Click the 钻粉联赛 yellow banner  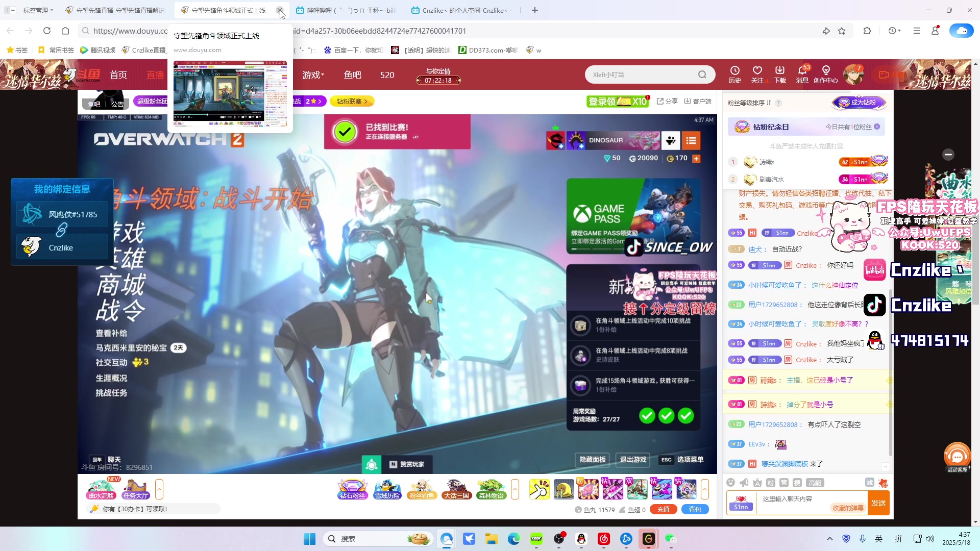tap(352, 102)
